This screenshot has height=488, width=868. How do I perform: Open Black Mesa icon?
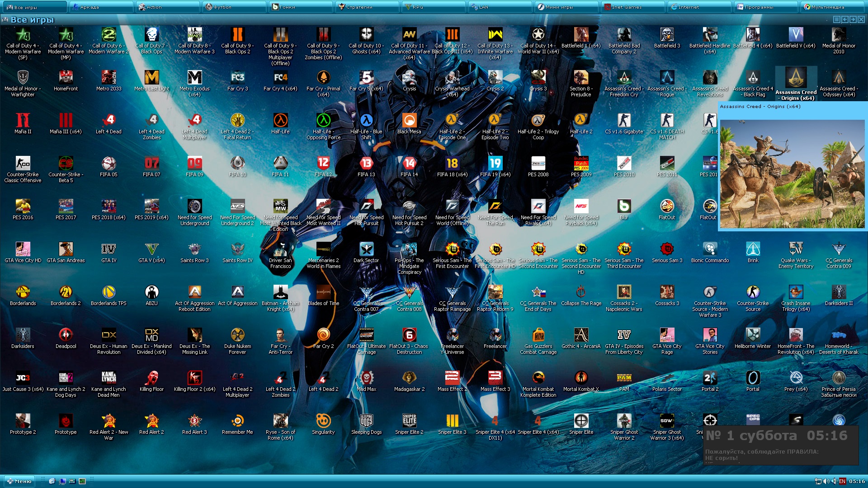[x=409, y=124]
